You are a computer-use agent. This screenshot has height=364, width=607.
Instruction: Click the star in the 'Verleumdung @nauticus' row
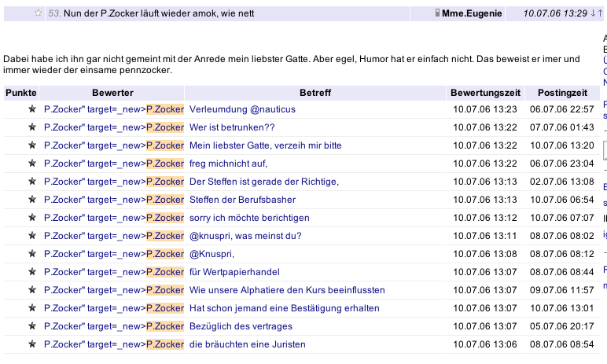tap(32, 109)
